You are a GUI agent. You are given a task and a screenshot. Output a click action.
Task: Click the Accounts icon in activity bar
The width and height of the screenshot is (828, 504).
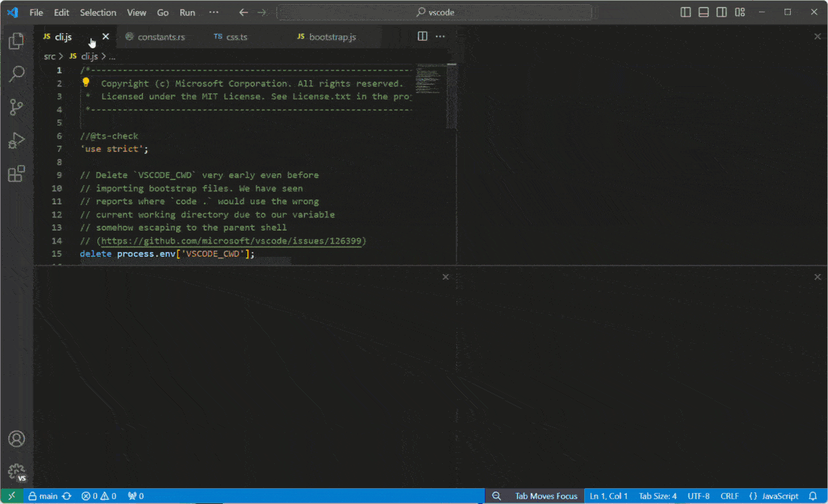[x=17, y=439]
